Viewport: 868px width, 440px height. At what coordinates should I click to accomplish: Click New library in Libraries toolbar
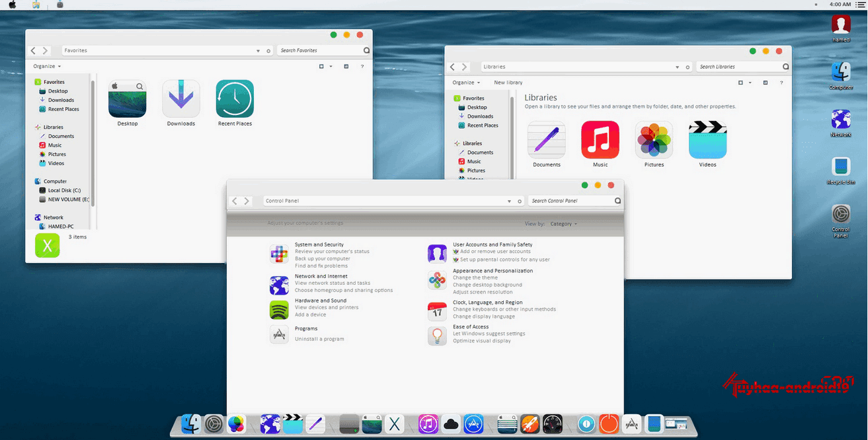pos(508,83)
